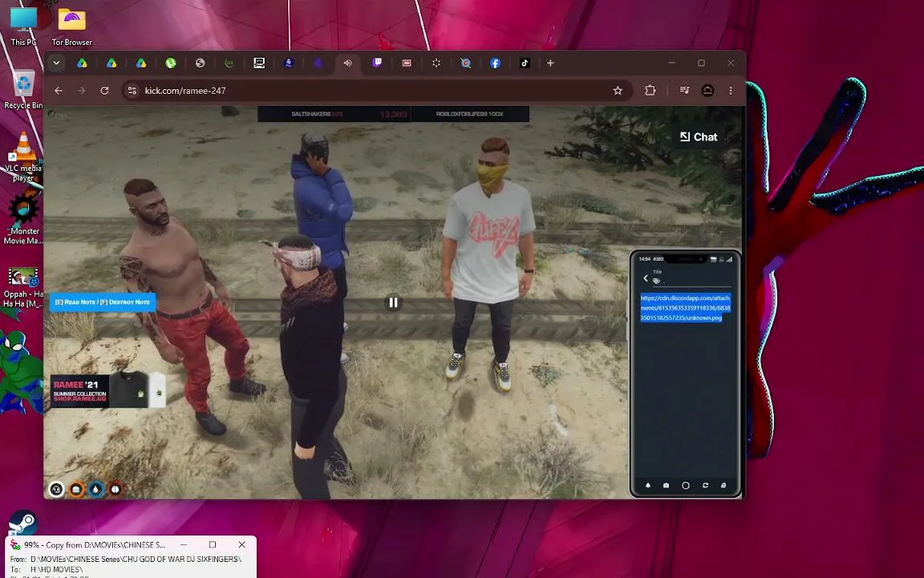
Task: Open This PC desktop icon
Action: coord(23,26)
